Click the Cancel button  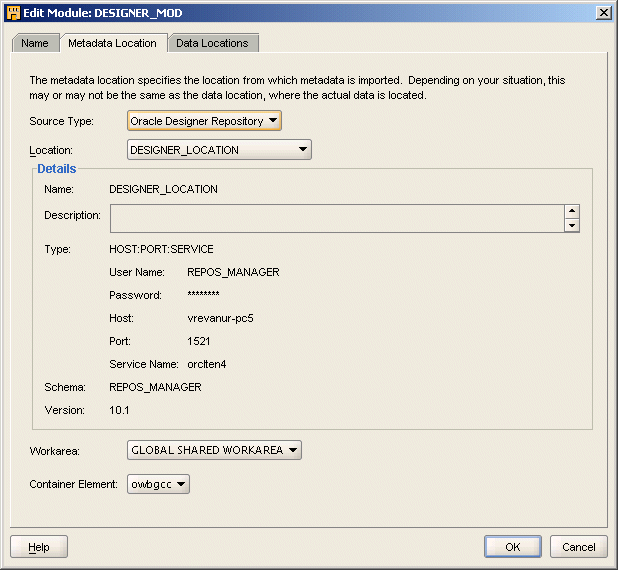tap(579, 547)
